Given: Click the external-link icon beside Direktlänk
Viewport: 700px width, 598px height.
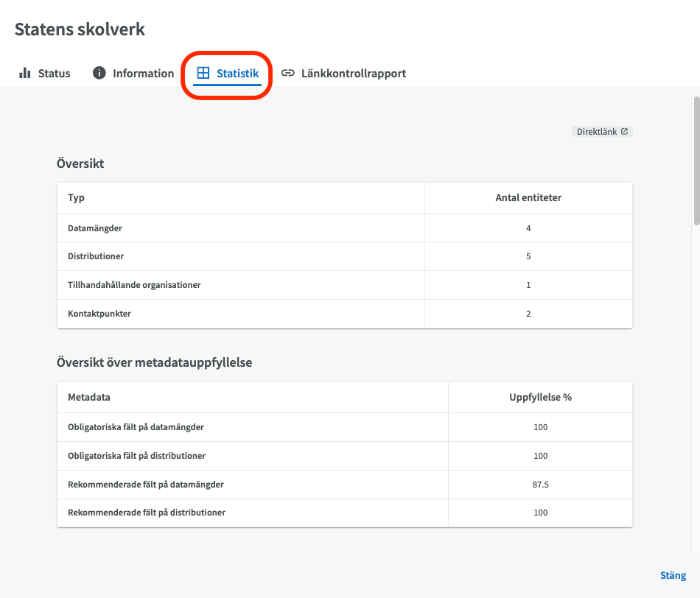Looking at the screenshot, I should [x=625, y=132].
